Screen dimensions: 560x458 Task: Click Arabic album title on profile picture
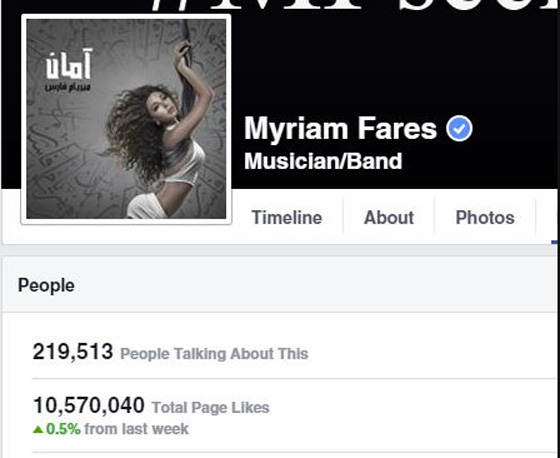[x=69, y=64]
